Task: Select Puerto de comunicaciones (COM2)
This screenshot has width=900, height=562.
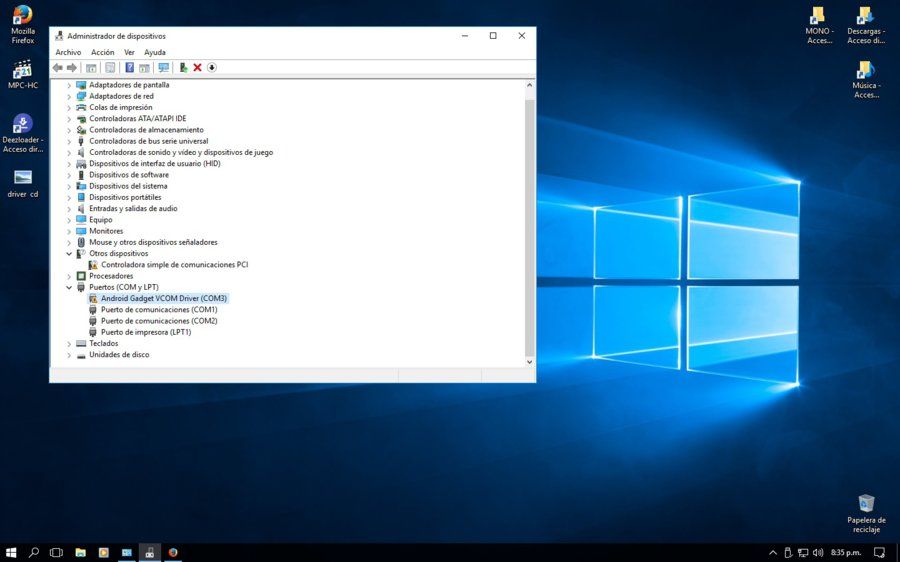Action: [x=159, y=321]
